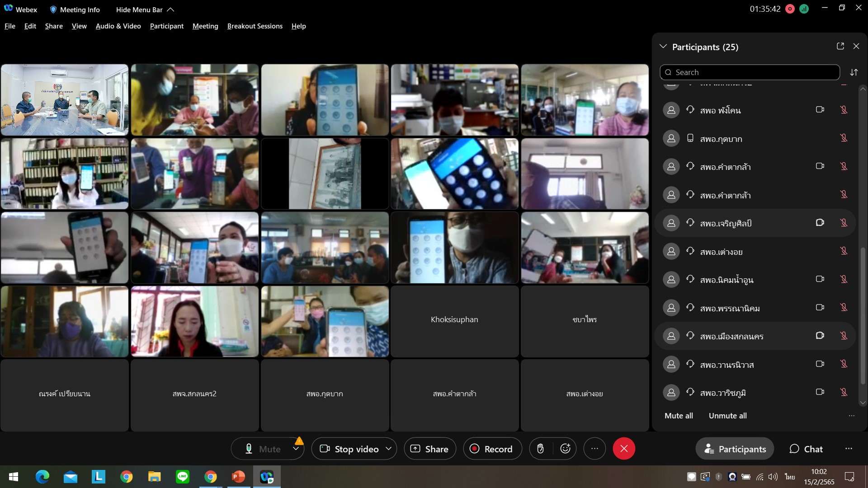The height and width of the screenshot is (488, 868).
Task: Open the Audio & Video menu
Action: coord(118,26)
